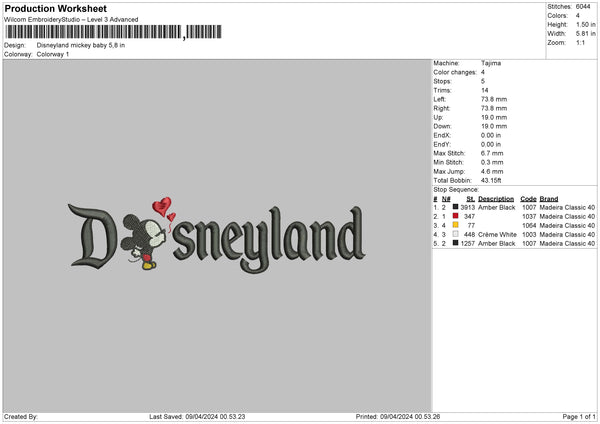Click the Color changes value 4
The height and width of the screenshot is (424, 600).
tap(483, 72)
